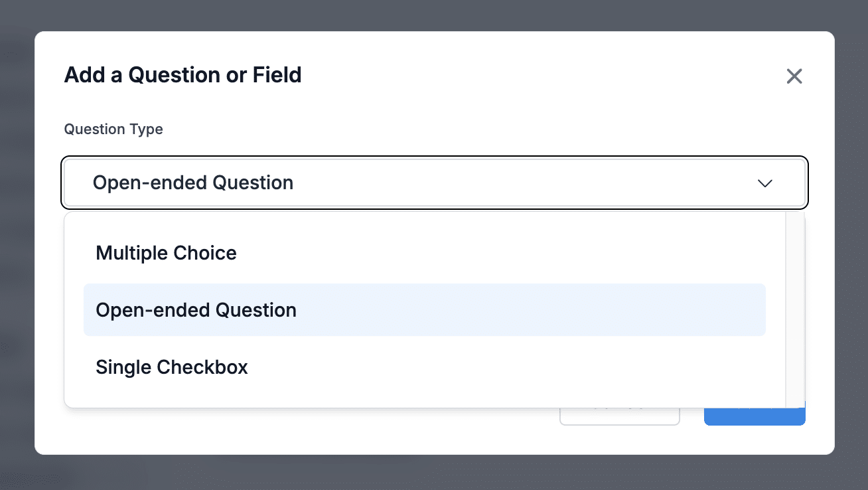Select the Multiple Choice option
This screenshot has height=490, width=868.
[x=166, y=253]
